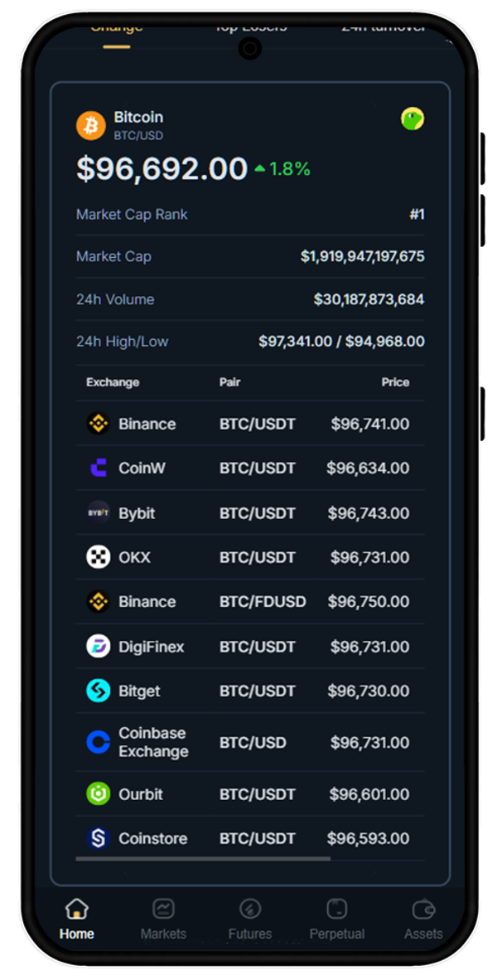
Task: Click the CoinW exchange logo
Action: [x=99, y=468]
